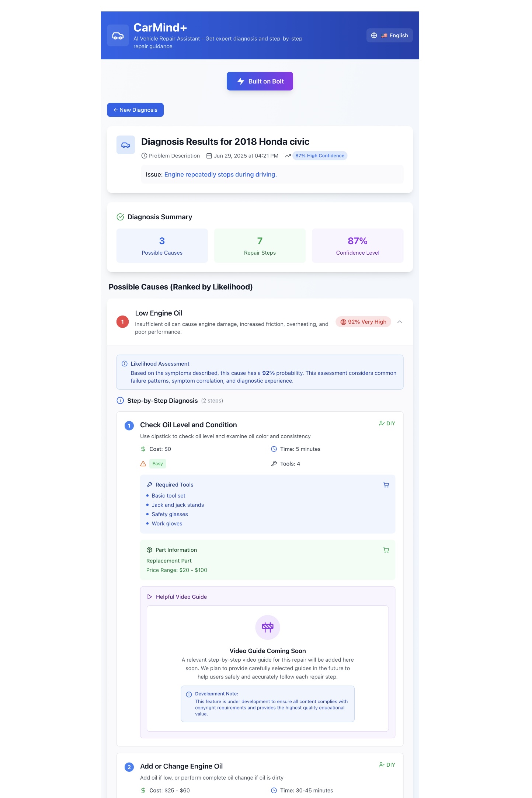Click the DIY tag on Check Oil step
The image size is (532, 798).
(387, 424)
